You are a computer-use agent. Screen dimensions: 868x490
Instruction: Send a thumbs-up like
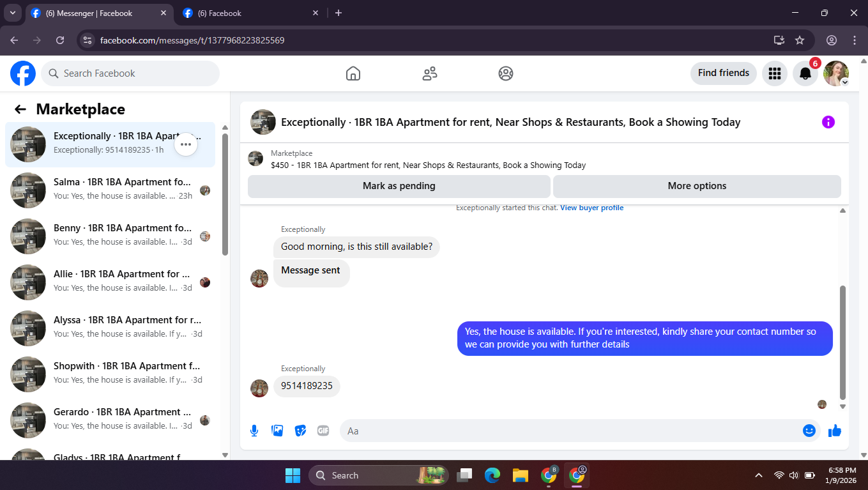click(x=835, y=431)
